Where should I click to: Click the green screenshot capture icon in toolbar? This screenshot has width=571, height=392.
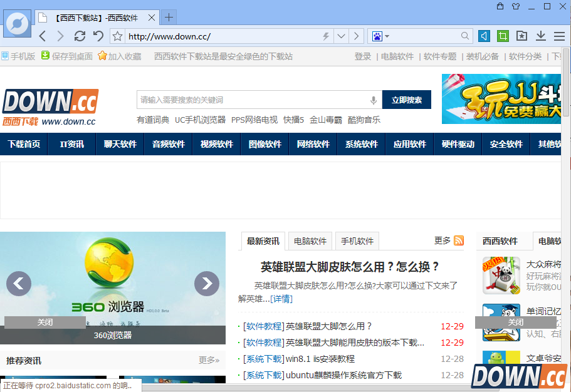pos(502,36)
